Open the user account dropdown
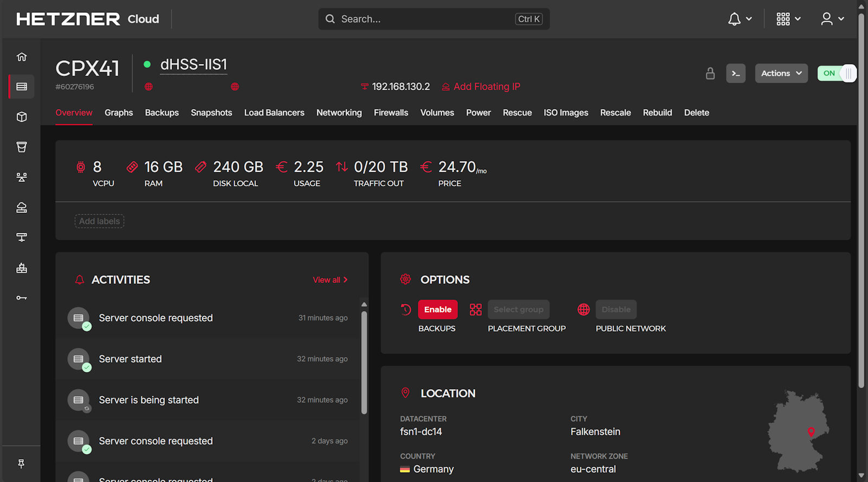The height and width of the screenshot is (482, 868). click(x=832, y=19)
